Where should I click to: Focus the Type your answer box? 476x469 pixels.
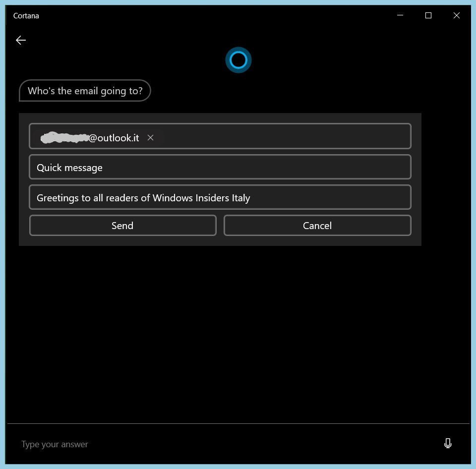click(x=225, y=444)
